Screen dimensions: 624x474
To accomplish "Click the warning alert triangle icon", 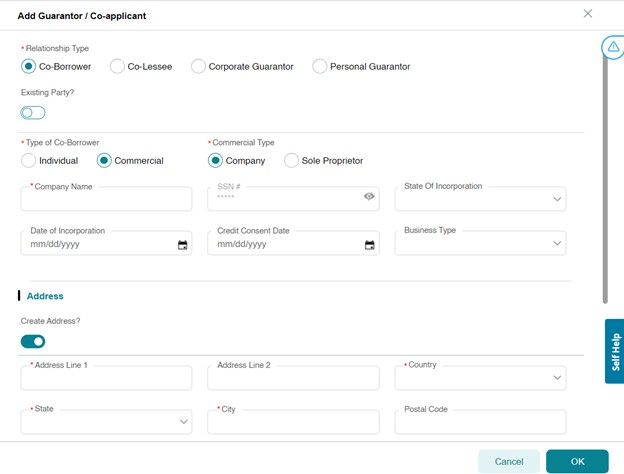I will 613,47.
